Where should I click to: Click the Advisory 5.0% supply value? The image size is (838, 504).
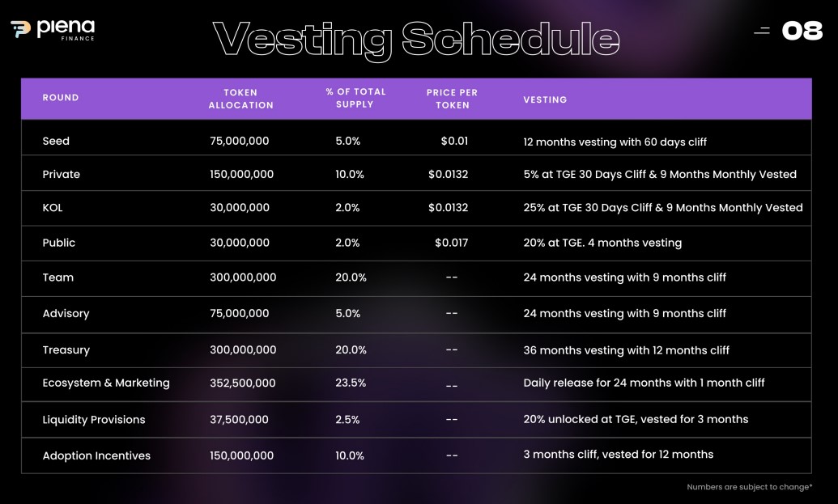click(x=347, y=313)
